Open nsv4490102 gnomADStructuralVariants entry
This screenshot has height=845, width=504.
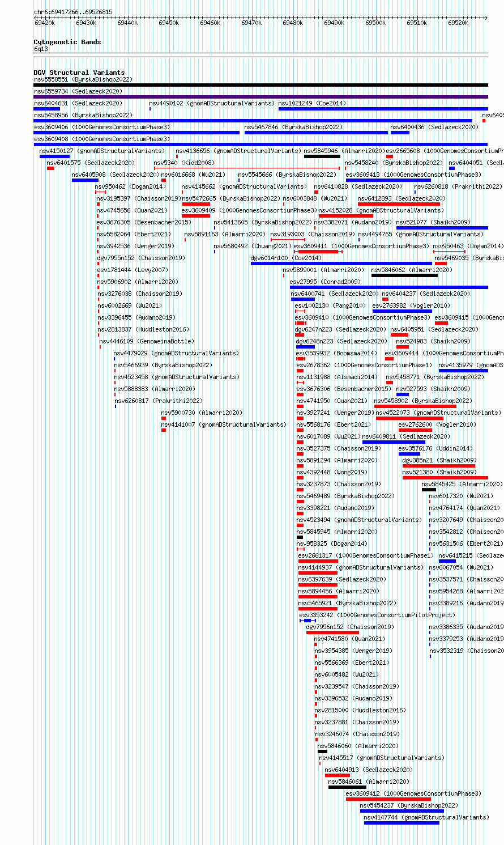coord(212,104)
